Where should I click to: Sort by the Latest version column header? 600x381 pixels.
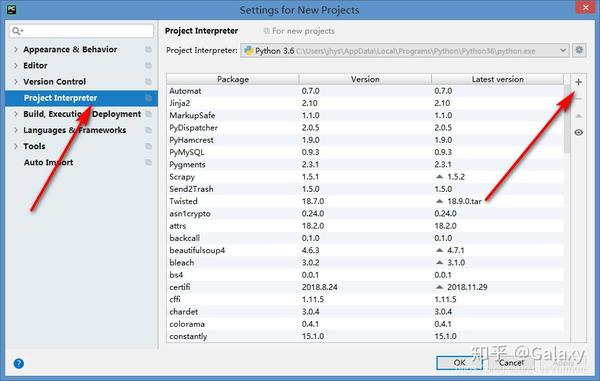click(497, 79)
